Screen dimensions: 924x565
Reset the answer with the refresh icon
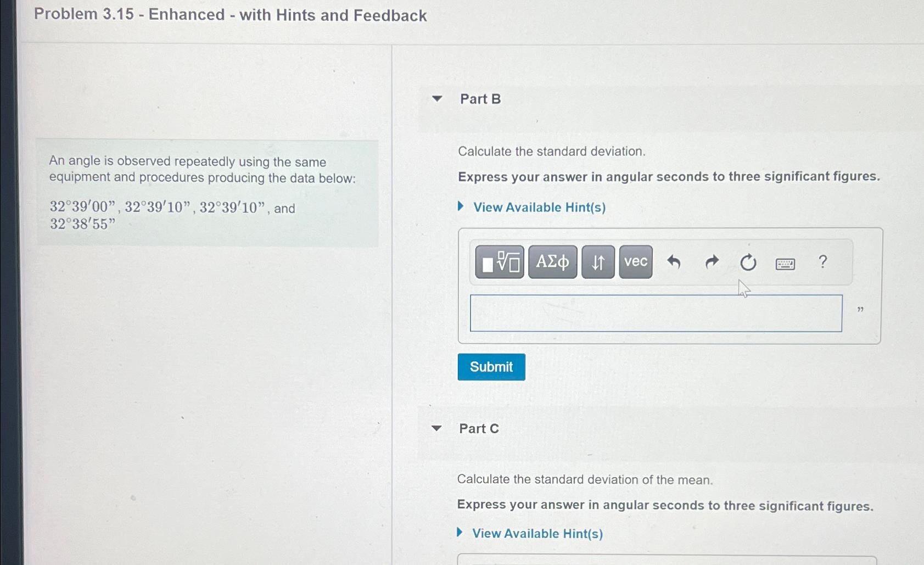(748, 262)
